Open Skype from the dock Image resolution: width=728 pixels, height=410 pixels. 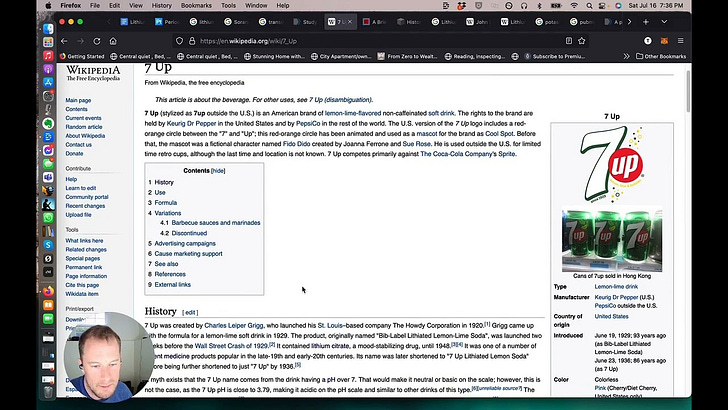pos(48,245)
